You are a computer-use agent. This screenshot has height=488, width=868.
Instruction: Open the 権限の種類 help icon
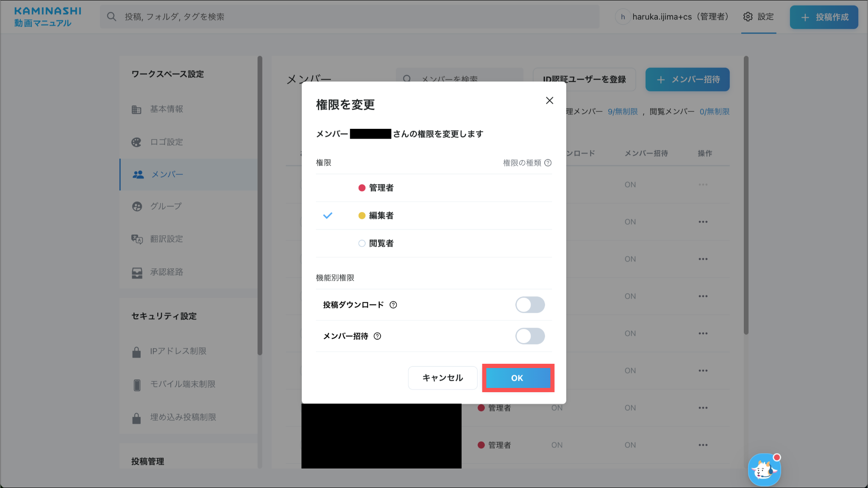coord(548,163)
